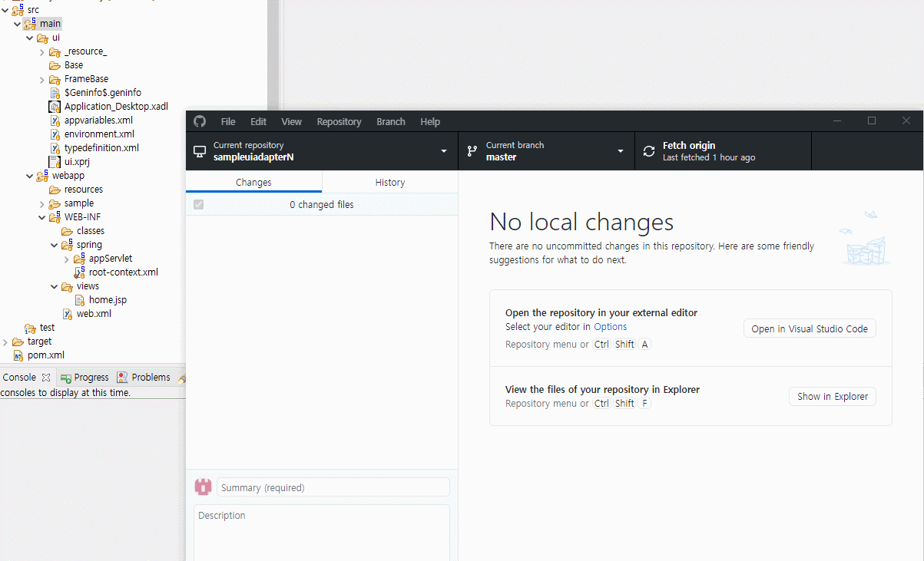Open the File menu in GitHub Desktop
Screen dimensions: 924x561
pyautogui.click(x=228, y=121)
